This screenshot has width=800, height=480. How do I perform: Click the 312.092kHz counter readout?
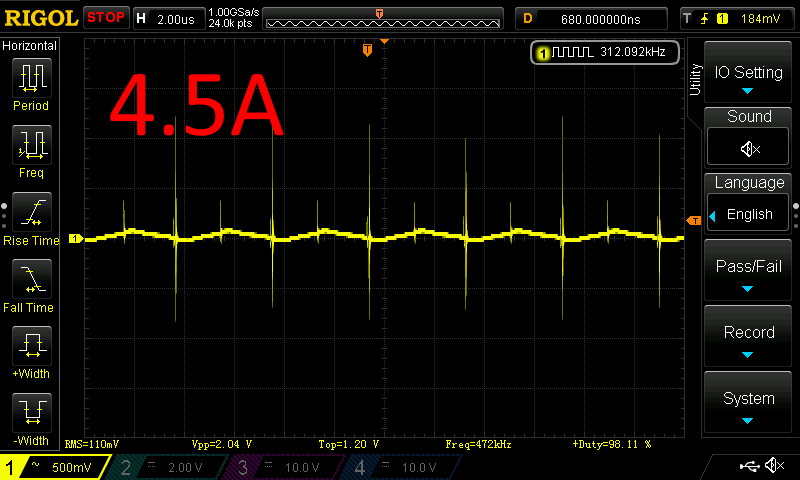tap(633, 52)
